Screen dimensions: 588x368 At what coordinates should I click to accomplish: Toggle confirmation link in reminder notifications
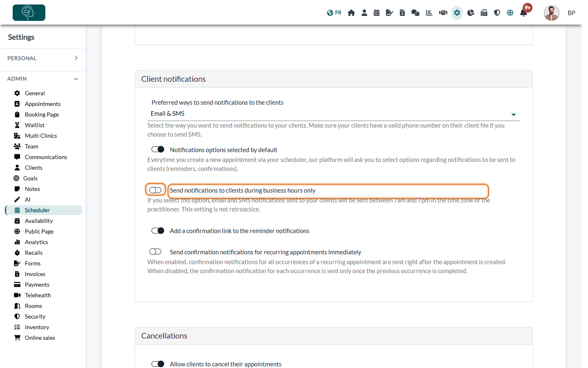158,231
